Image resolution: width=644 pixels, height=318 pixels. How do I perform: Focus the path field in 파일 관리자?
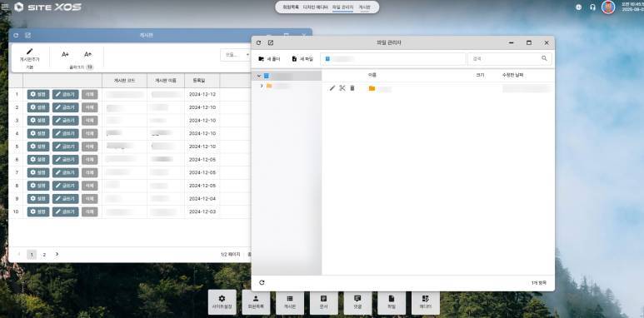(393, 58)
